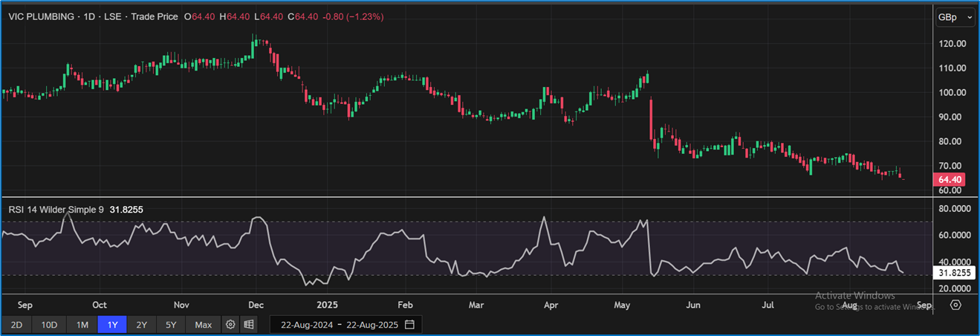
Task: Select the active 1Y range button
Action: 112,325
